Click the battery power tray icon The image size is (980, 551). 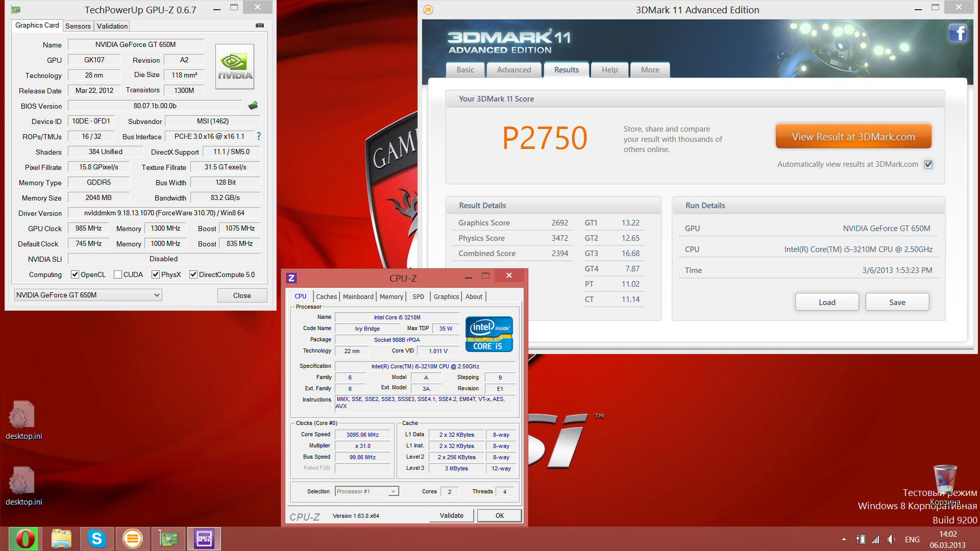861,539
